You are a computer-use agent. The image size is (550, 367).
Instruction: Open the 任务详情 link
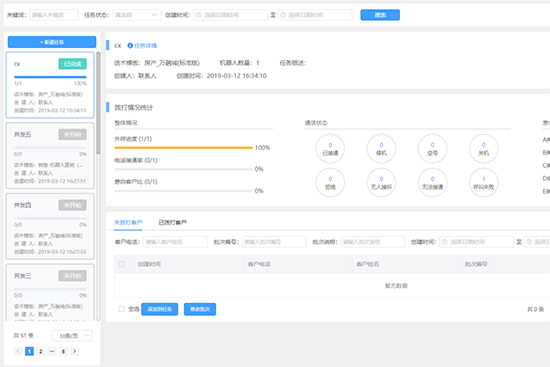coord(146,46)
